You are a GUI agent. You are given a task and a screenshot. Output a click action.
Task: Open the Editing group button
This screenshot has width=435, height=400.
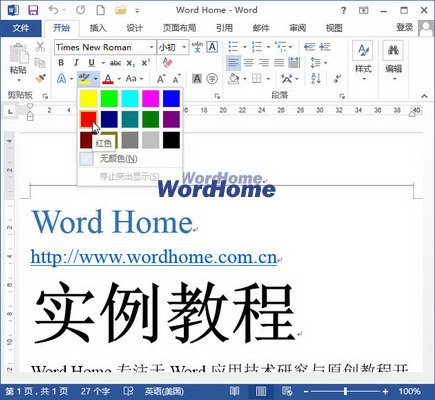(393, 61)
